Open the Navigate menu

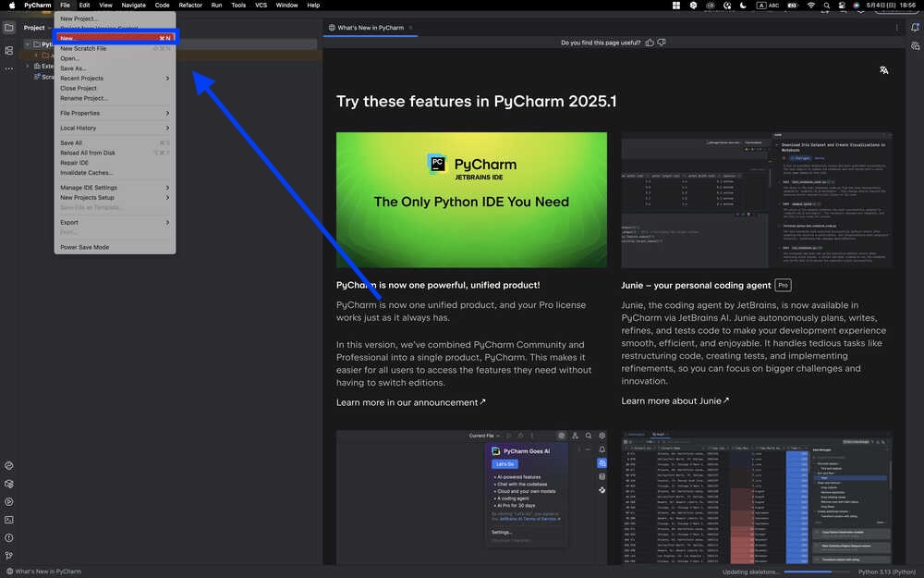coord(134,6)
